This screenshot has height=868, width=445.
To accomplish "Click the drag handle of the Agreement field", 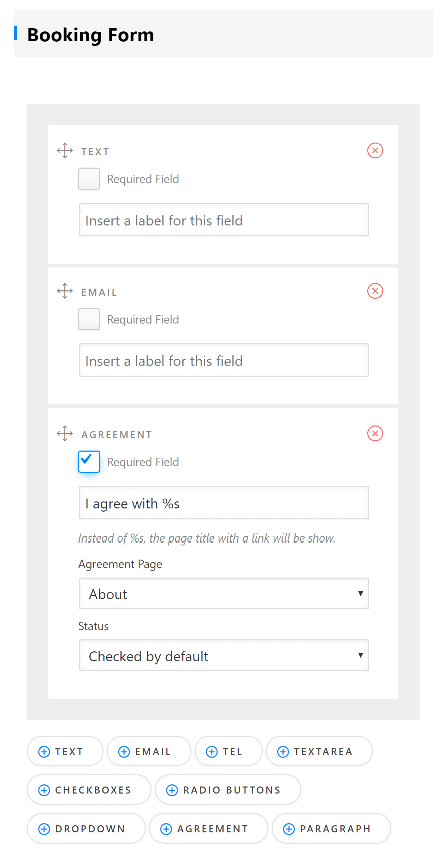I will pyautogui.click(x=65, y=434).
